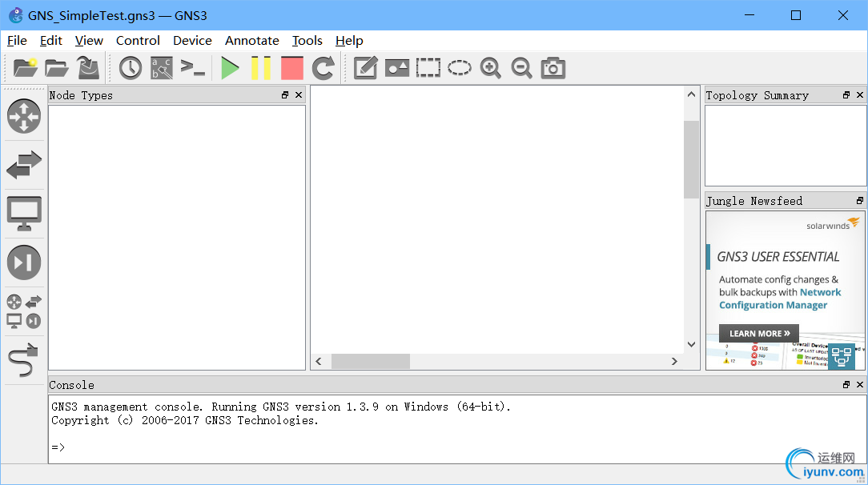The height and width of the screenshot is (485, 868).
Task: Open the Edit menu
Action: pyautogui.click(x=51, y=40)
